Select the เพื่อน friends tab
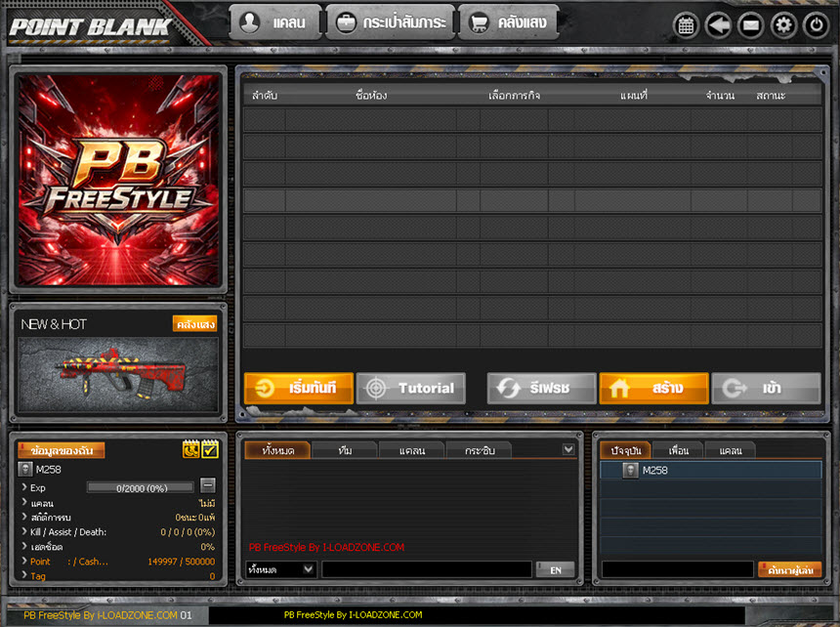Image resolution: width=840 pixels, height=627 pixels. point(678,450)
